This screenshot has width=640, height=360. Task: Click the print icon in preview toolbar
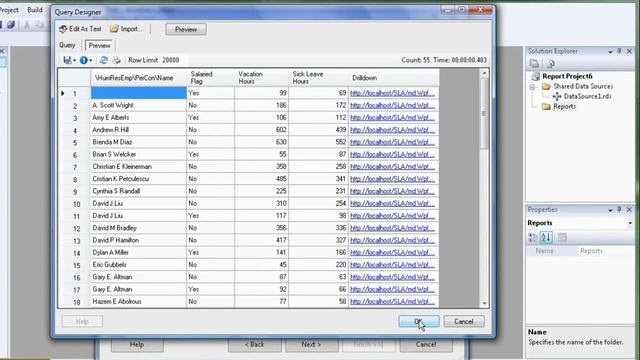pyautogui.click(x=117, y=60)
